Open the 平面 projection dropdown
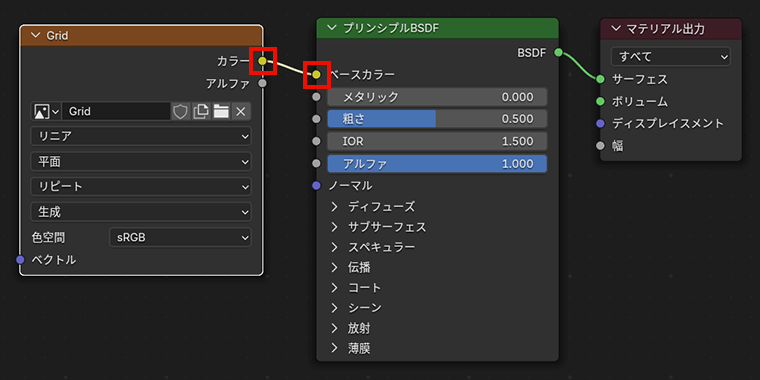Screen dimensions: 760x380 coord(141,162)
